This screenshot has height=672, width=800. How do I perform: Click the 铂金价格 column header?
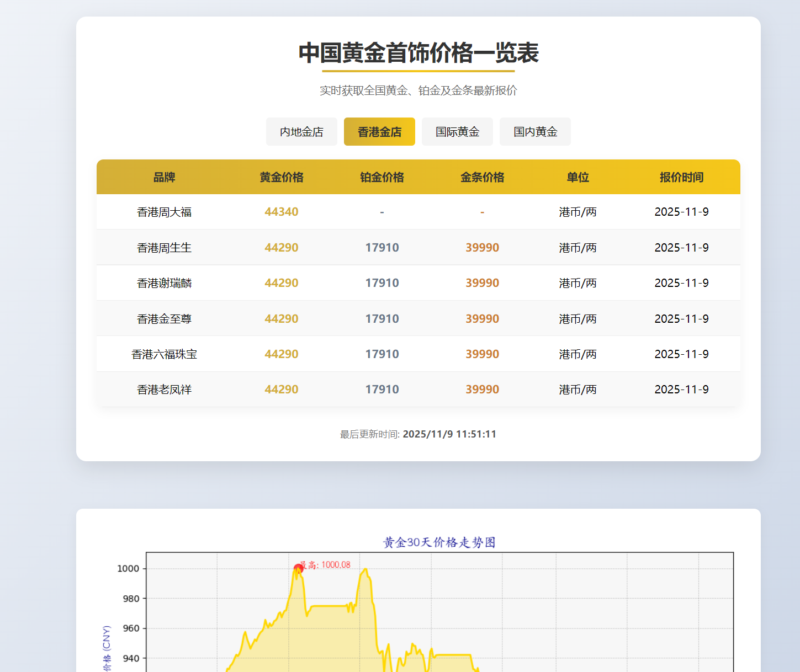tap(382, 177)
